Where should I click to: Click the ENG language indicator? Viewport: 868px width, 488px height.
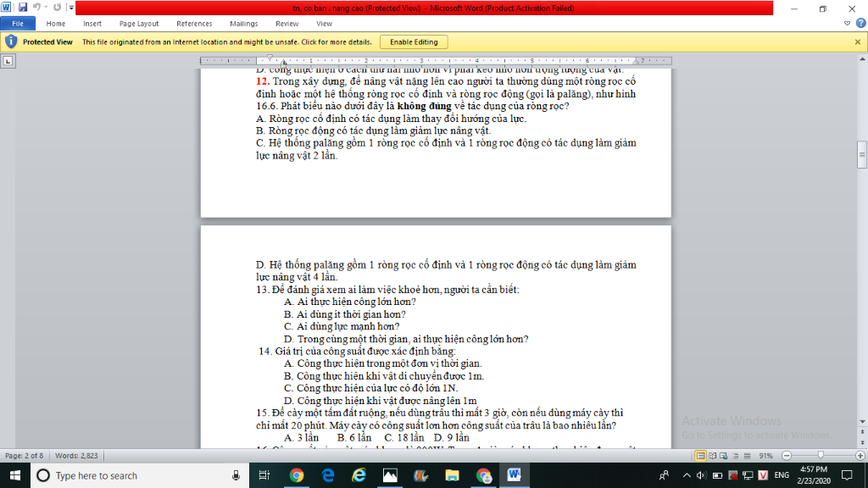tap(782, 475)
